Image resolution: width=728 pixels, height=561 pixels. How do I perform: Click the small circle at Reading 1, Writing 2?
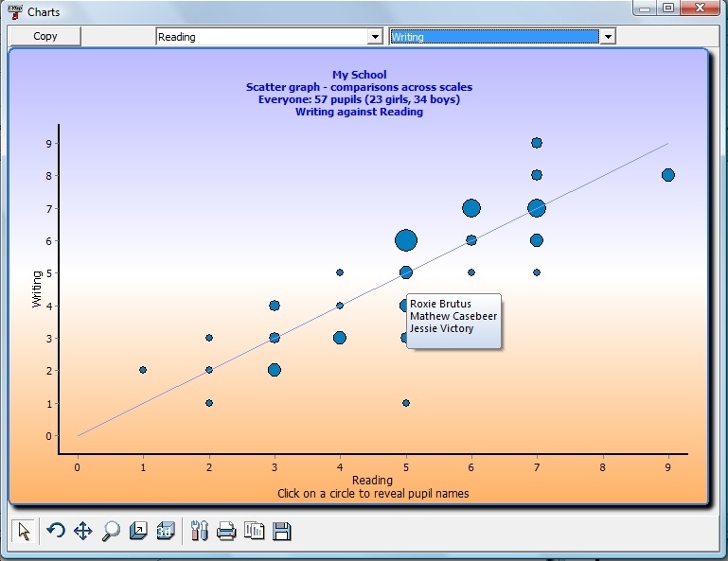[x=143, y=370]
